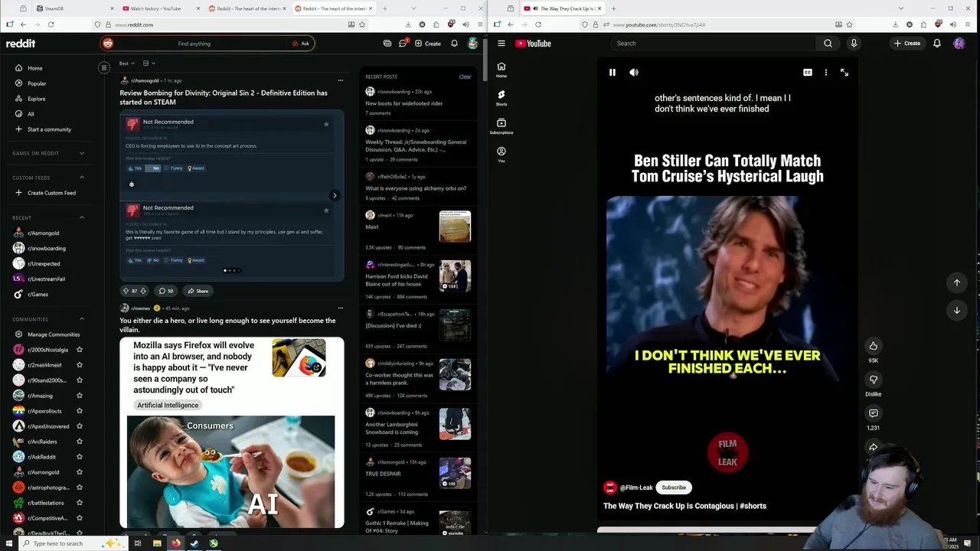
Task: Open the YouTube hamburger guide menu
Action: [x=501, y=43]
